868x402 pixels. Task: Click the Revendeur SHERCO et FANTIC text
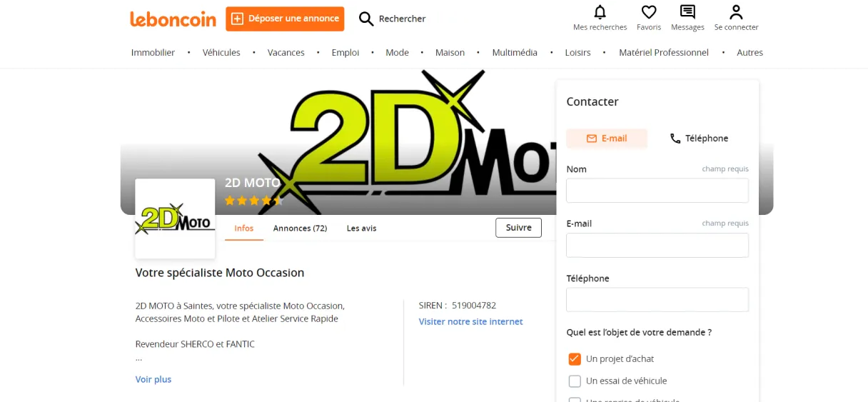pyautogui.click(x=195, y=344)
